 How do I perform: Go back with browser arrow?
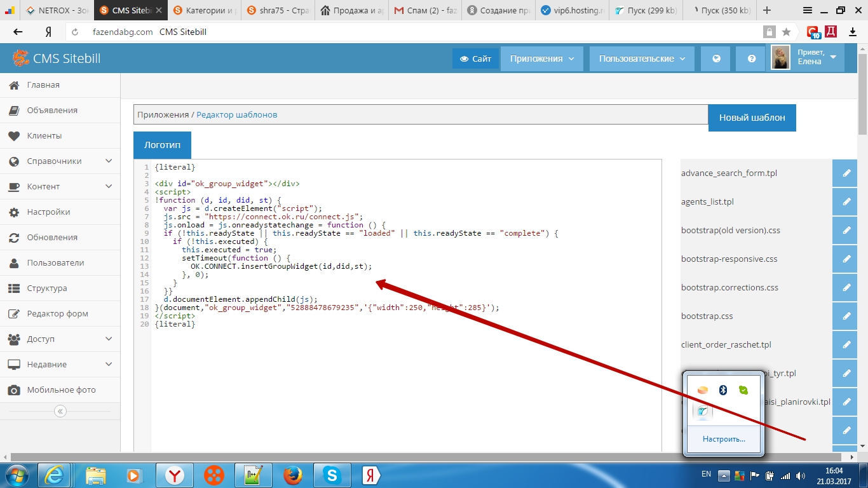18,32
